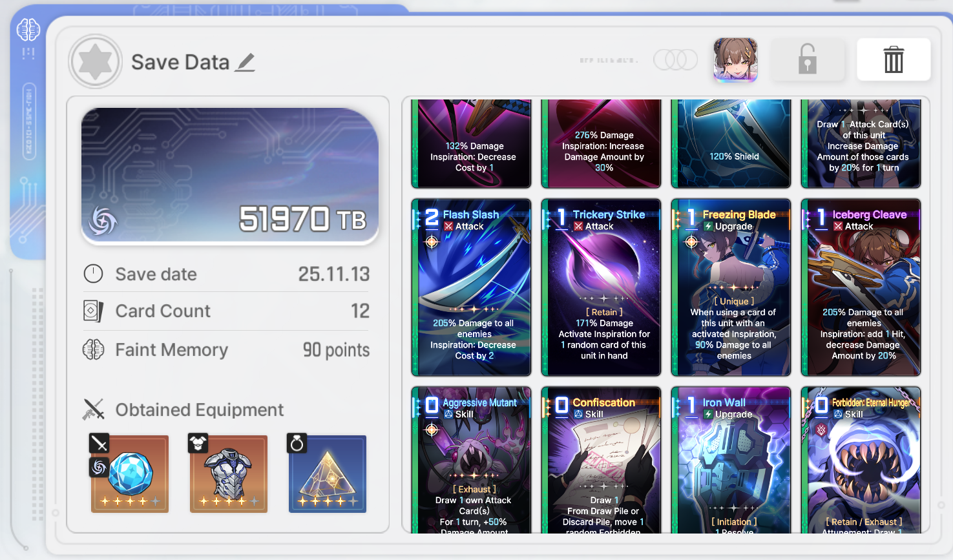
Task: Click the Save date label
Action: tap(156, 275)
